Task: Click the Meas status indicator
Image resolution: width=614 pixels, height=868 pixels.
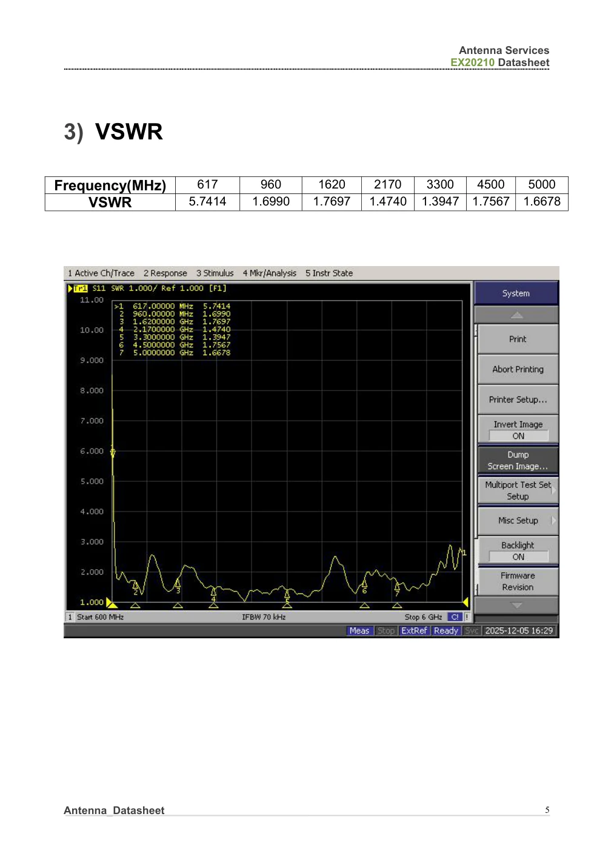Action: pyautogui.click(x=359, y=631)
